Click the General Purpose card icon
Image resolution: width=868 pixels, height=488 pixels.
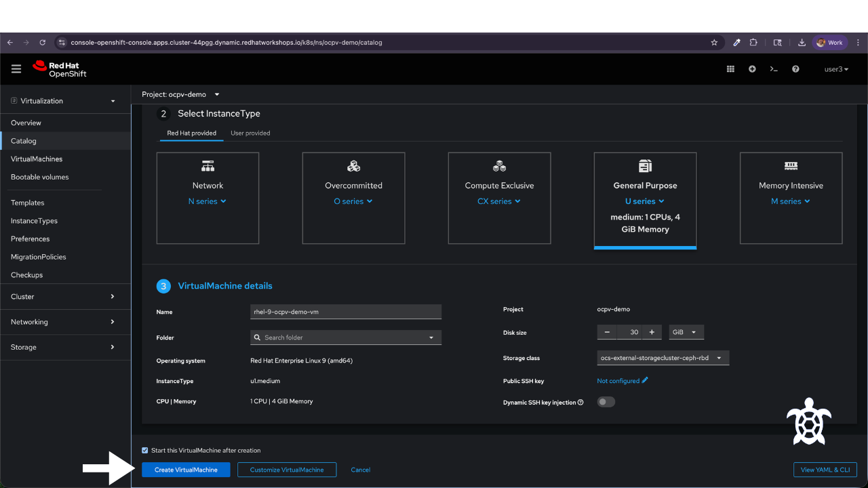pyautogui.click(x=645, y=166)
